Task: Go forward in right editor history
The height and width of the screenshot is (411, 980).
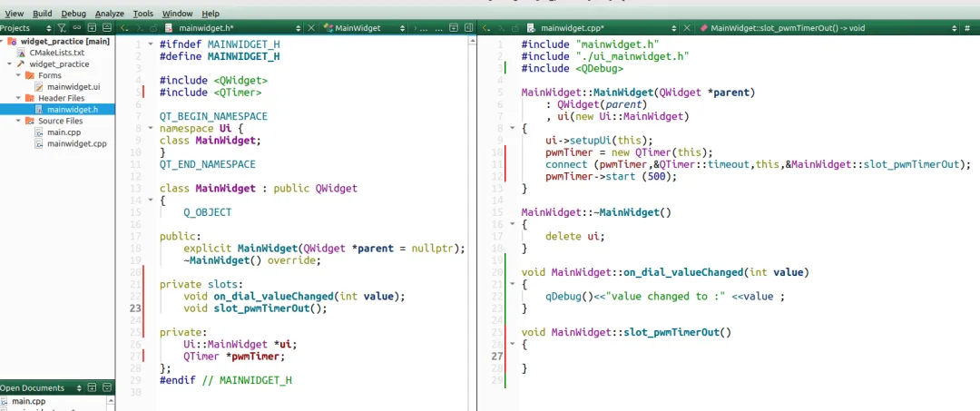Action: 501,28
